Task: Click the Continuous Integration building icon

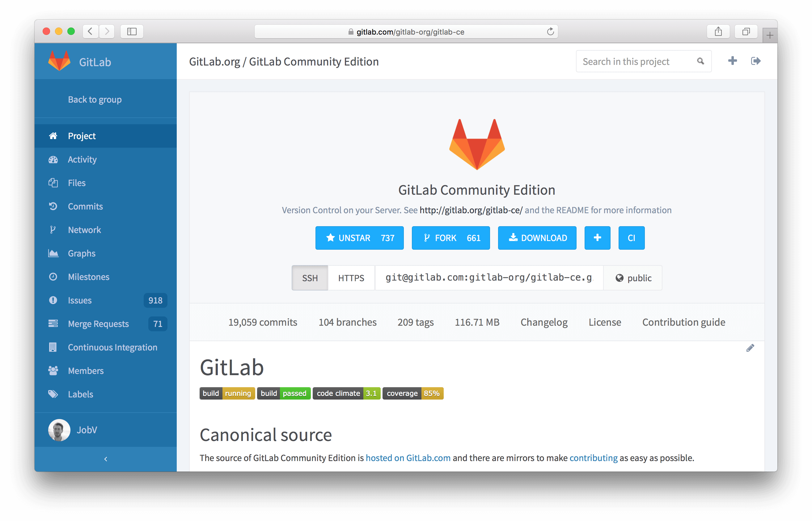Action: point(53,347)
